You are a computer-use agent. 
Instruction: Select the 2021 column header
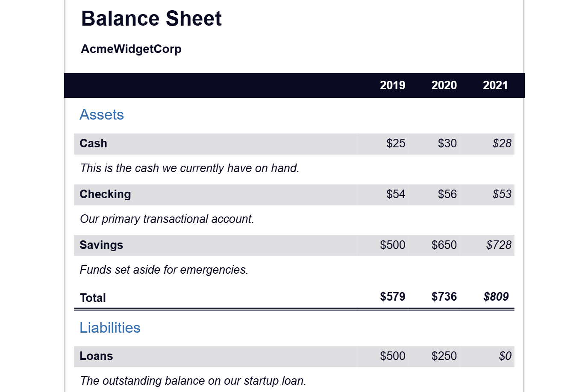coord(495,85)
